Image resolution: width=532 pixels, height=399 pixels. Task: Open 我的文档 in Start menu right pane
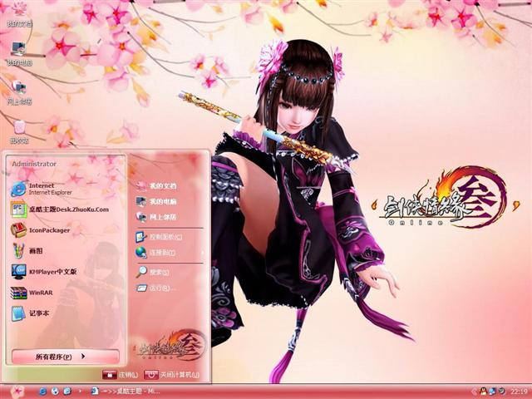click(156, 186)
